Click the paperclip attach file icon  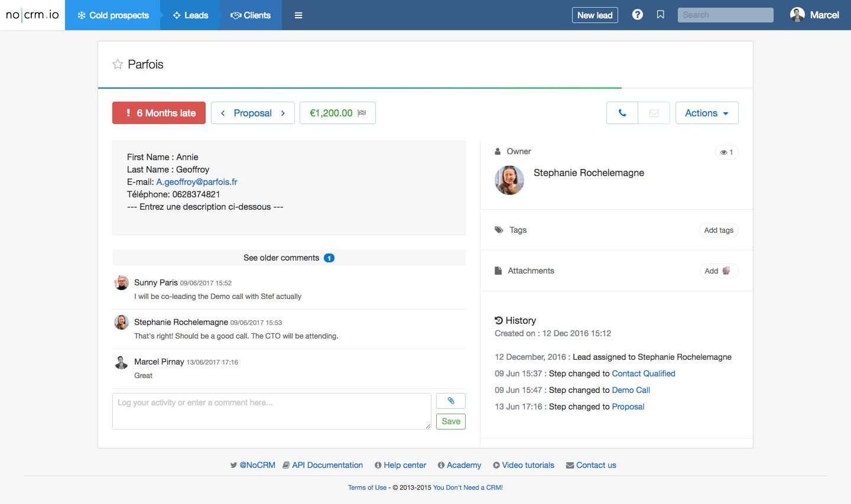point(450,401)
